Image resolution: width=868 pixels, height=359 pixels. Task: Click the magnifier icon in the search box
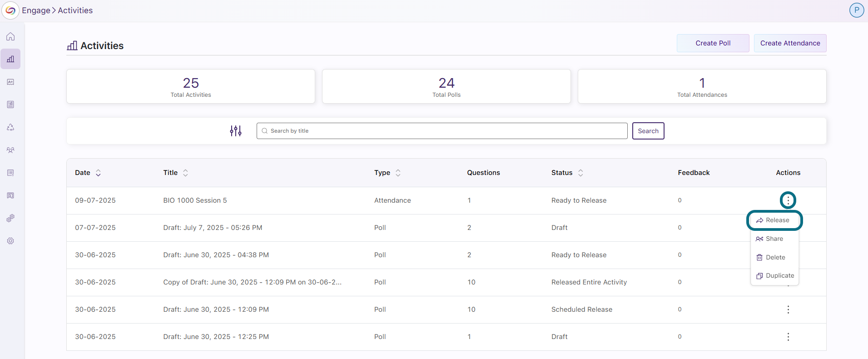[x=265, y=131]
